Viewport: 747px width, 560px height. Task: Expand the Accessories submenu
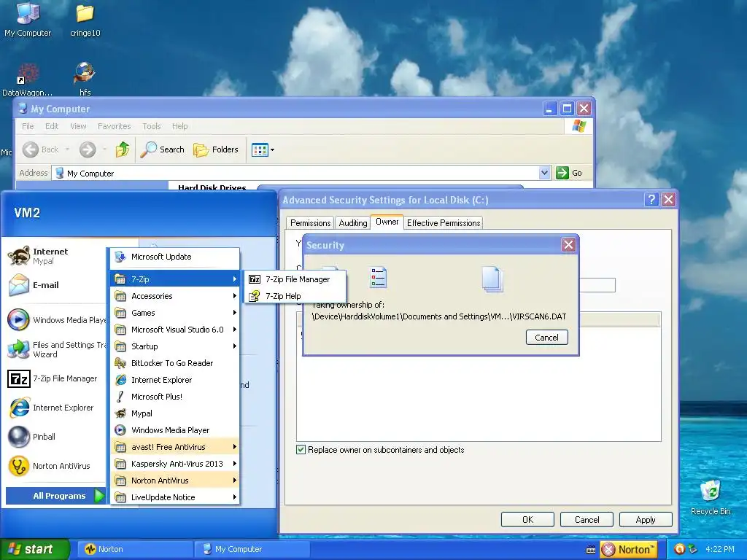coord(175,296)
